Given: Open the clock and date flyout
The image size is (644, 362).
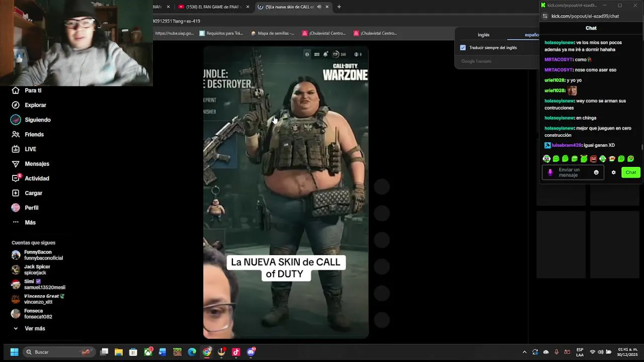Looking at the screenshot, I should pyautogui.click(x=627, y=352).
